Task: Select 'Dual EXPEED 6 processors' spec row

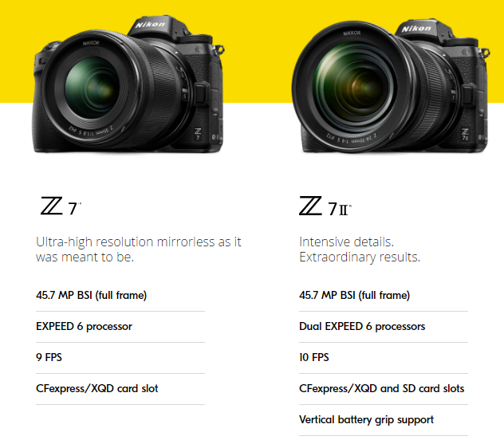Action: point(384,327)
